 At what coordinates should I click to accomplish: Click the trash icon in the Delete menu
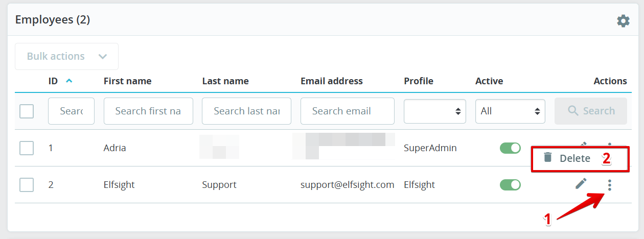pyautogui.click(x=548, y=157)
